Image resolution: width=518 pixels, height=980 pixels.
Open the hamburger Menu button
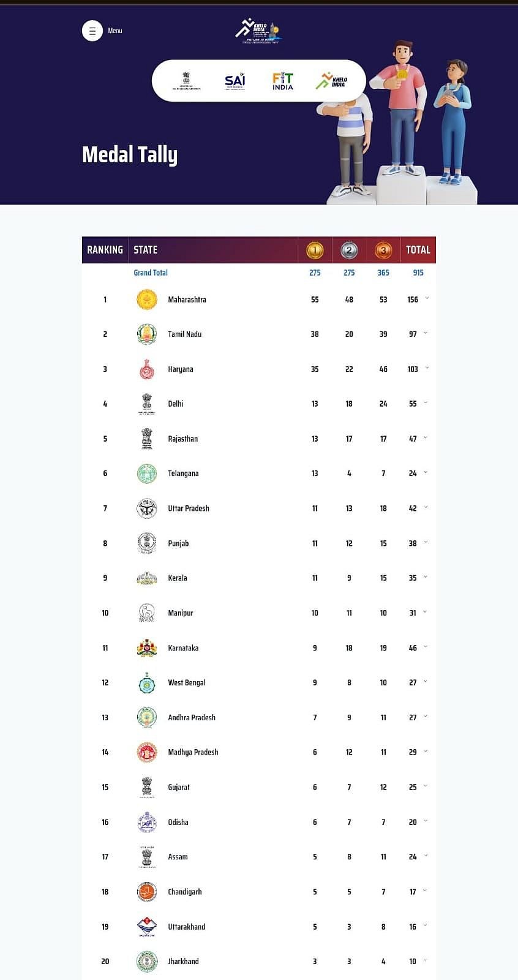pos(92,31)
